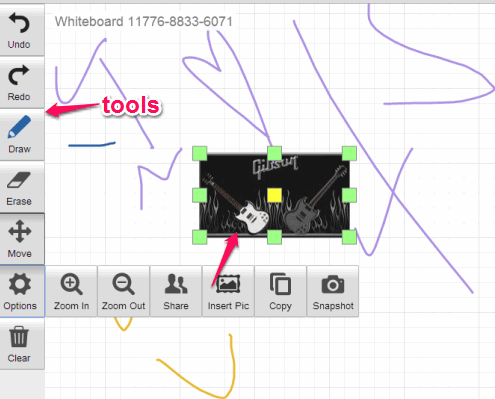Click the Whiteboard 11776-8833-6071 title
Viewport: 495px width, 399px height.
coord(144,22)
